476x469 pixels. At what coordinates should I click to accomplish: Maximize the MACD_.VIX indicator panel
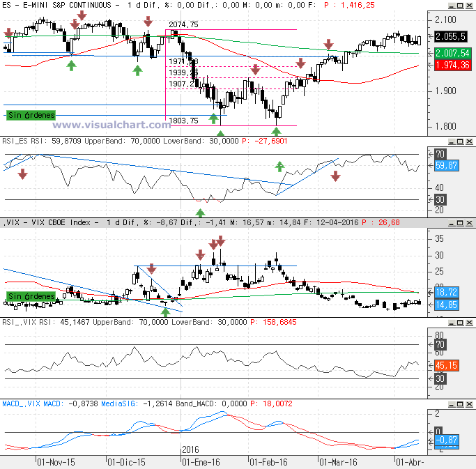click(460, 404)
